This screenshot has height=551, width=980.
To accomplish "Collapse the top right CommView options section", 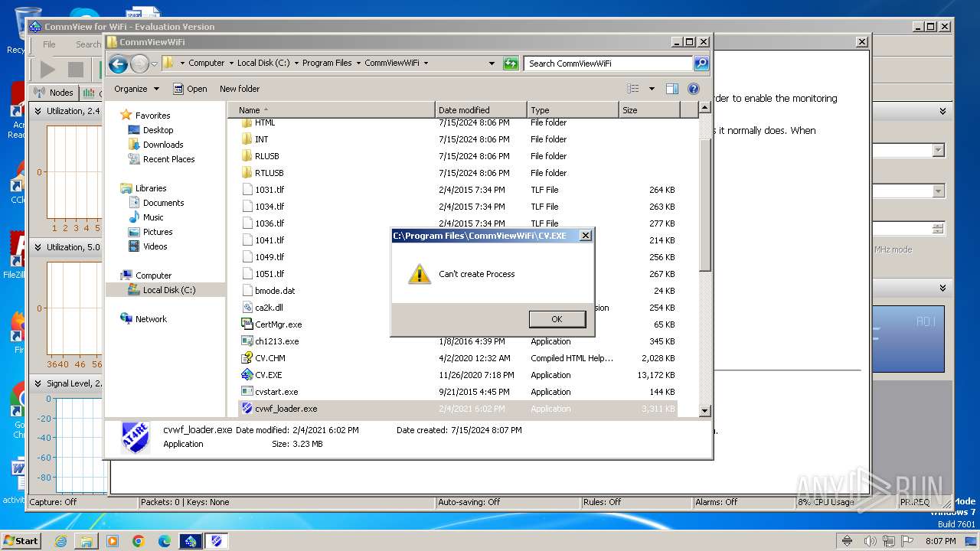I will [942, 111].
